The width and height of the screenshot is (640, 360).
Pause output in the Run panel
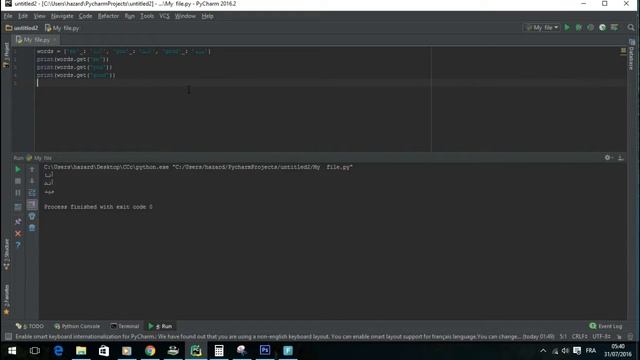(18, 193)
